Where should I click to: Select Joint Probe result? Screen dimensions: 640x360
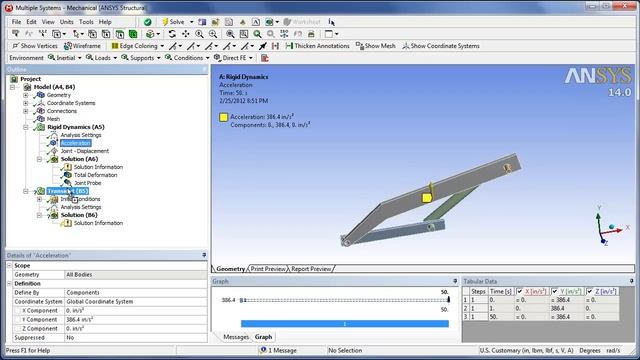point(88,183)
